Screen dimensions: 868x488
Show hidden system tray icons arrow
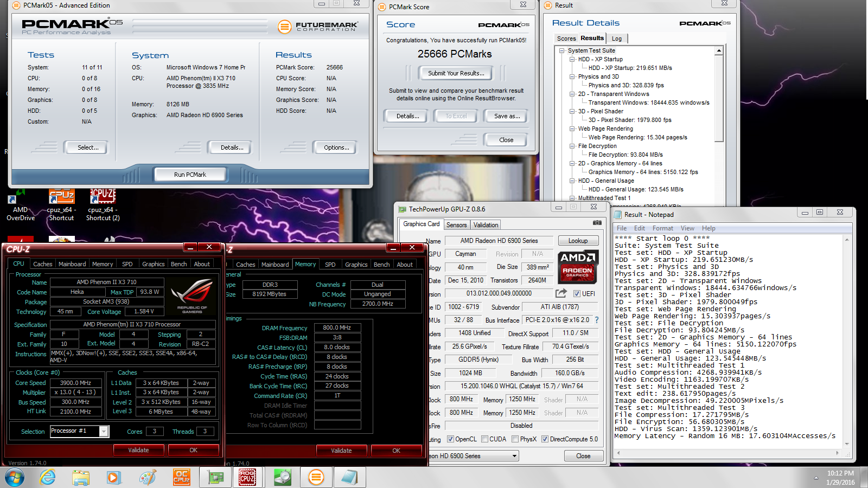point(816,478)
